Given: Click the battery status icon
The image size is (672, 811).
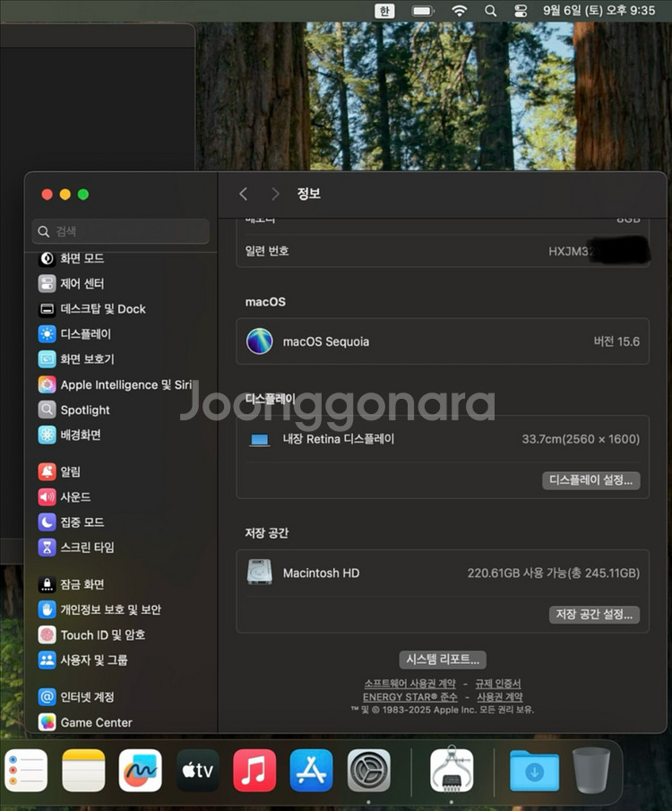Looking at the screenshot, I should 423,11.
